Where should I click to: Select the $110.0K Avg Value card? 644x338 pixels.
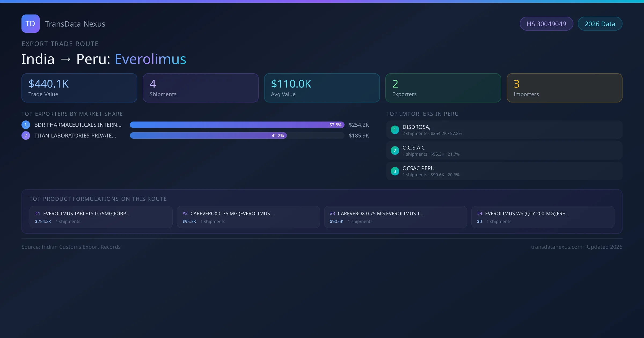point(322,88)
